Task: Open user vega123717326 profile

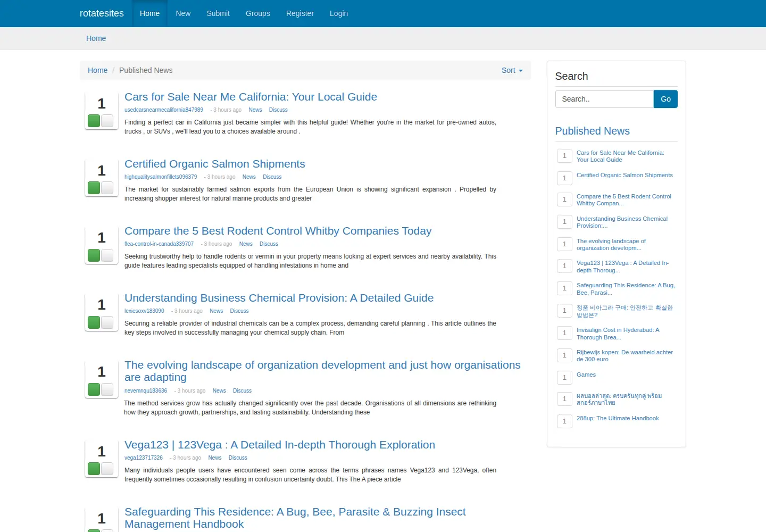Action: click(144, 458)
